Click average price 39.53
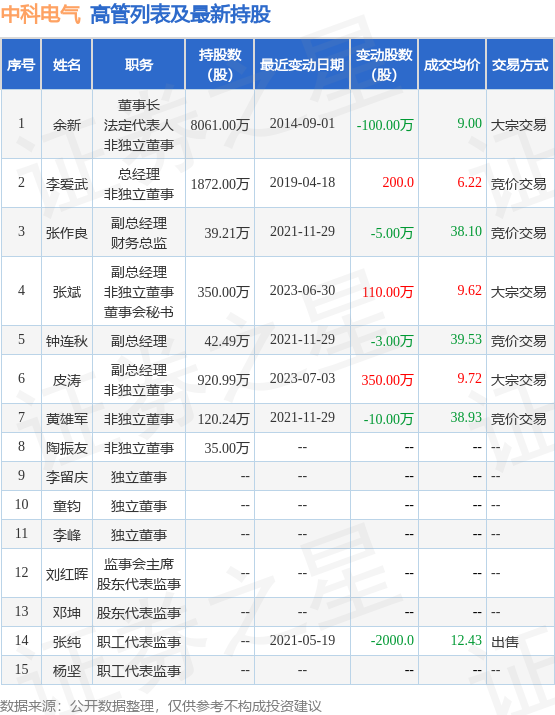This screenshot has width=555, height=715. click(466, 339)
